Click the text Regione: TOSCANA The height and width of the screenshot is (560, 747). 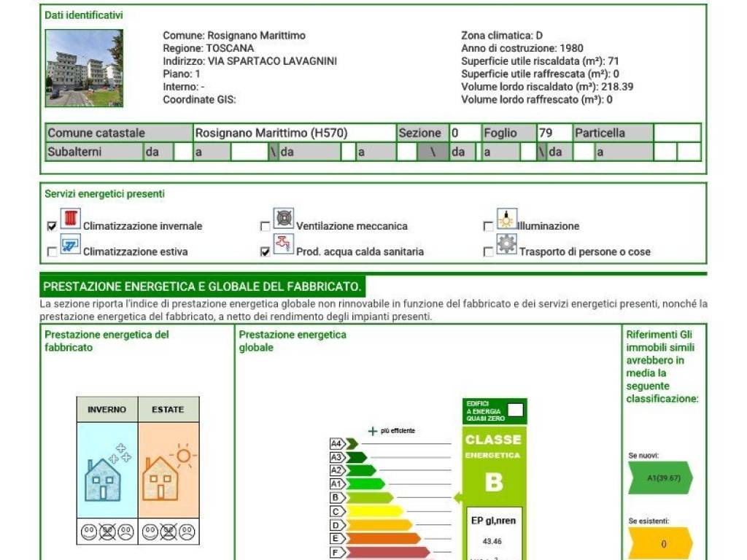coord(208,48)
